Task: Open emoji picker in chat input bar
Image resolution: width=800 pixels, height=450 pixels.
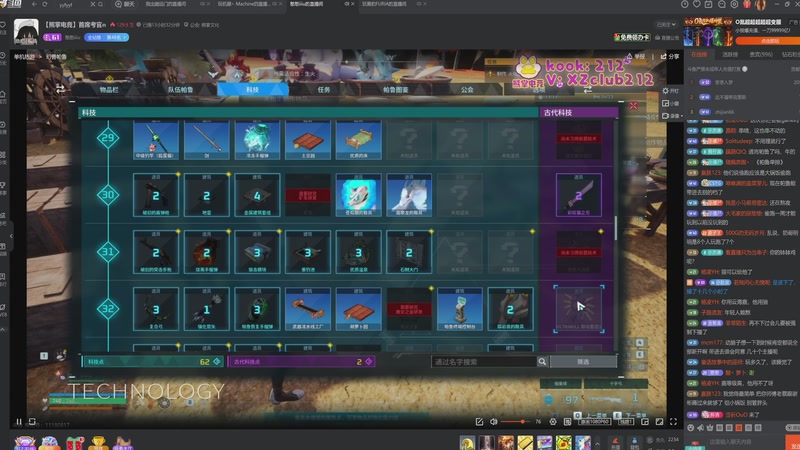Action: pos(691,428)
